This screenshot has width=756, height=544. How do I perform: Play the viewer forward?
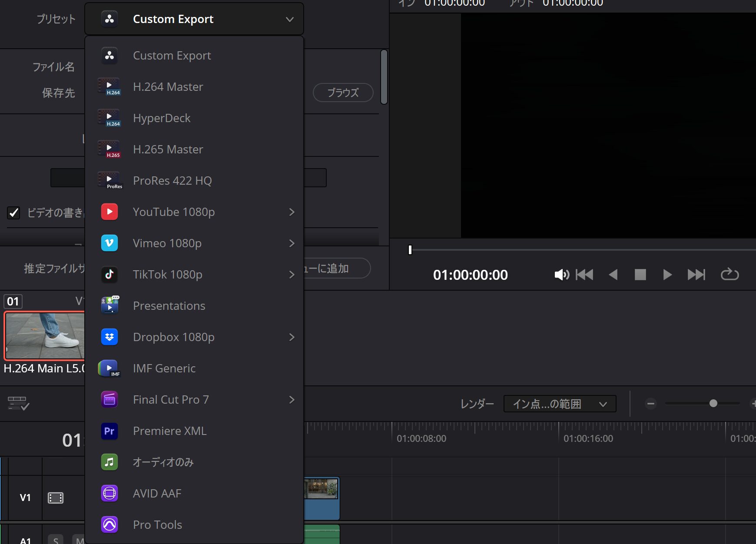click(667, 275)
